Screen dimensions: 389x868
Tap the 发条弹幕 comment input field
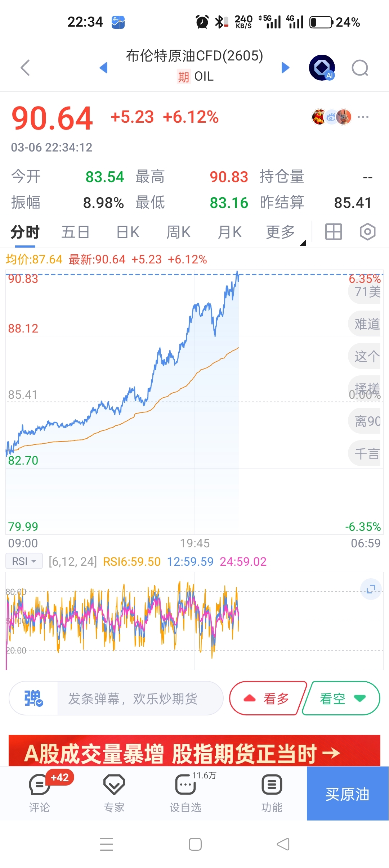140,698
